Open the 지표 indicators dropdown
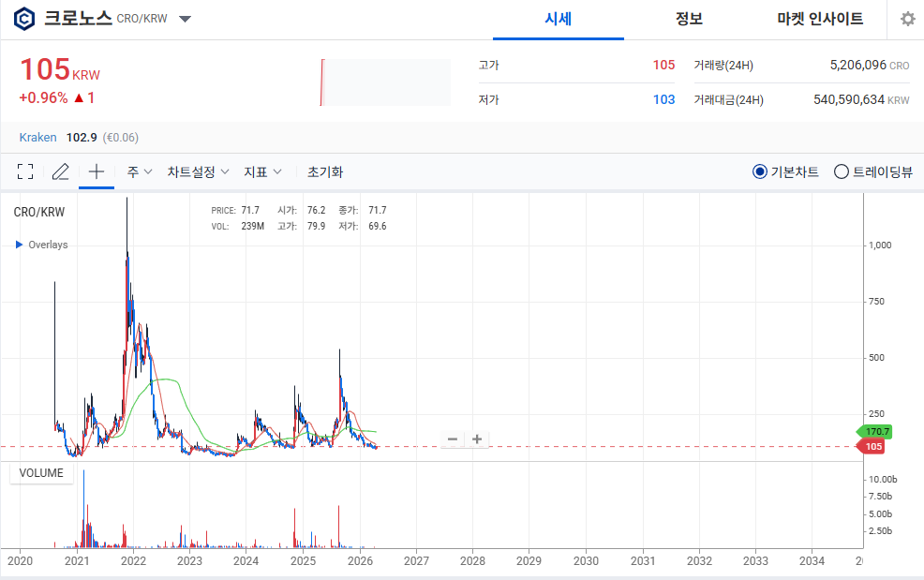Viewport: 924px width, 580px height. [x=262, y=171]
